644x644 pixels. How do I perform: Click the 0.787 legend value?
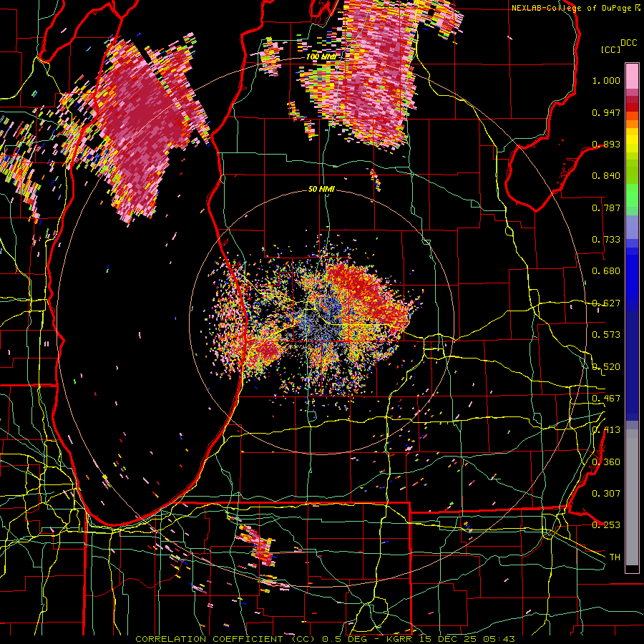606,208
